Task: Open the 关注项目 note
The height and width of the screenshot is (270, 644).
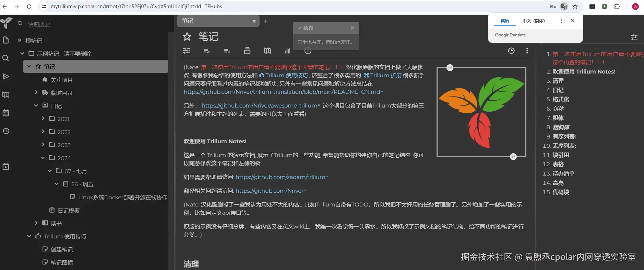Action: pos(62,80)
